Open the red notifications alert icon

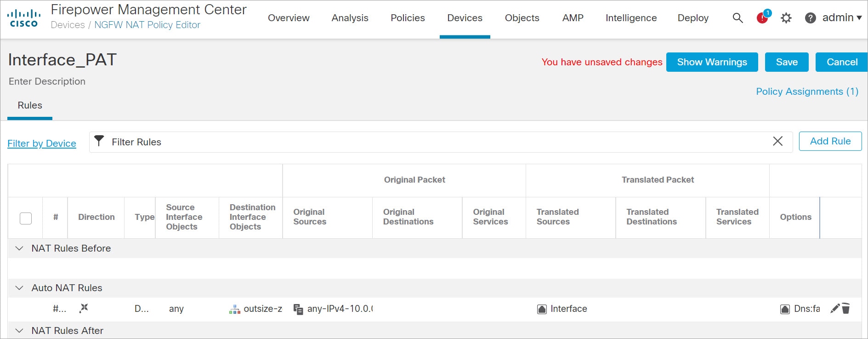[763, 17]
